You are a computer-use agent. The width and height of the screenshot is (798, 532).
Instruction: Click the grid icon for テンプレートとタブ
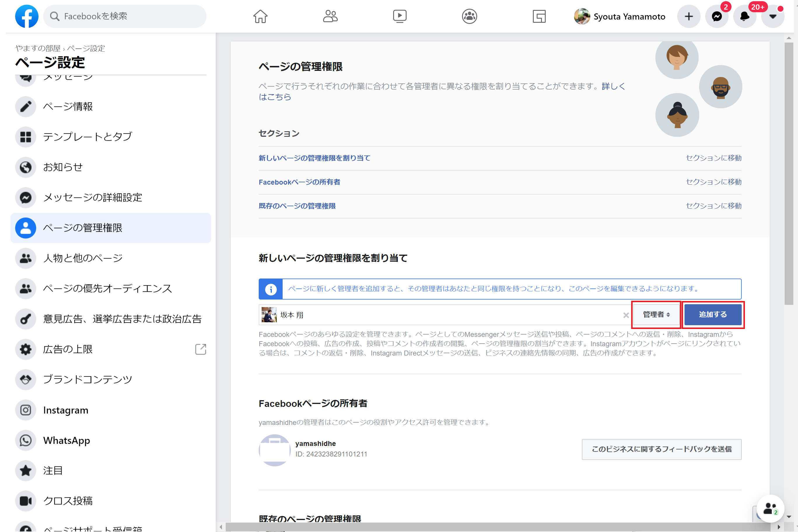pyautogui.click(x=25, y=137)
